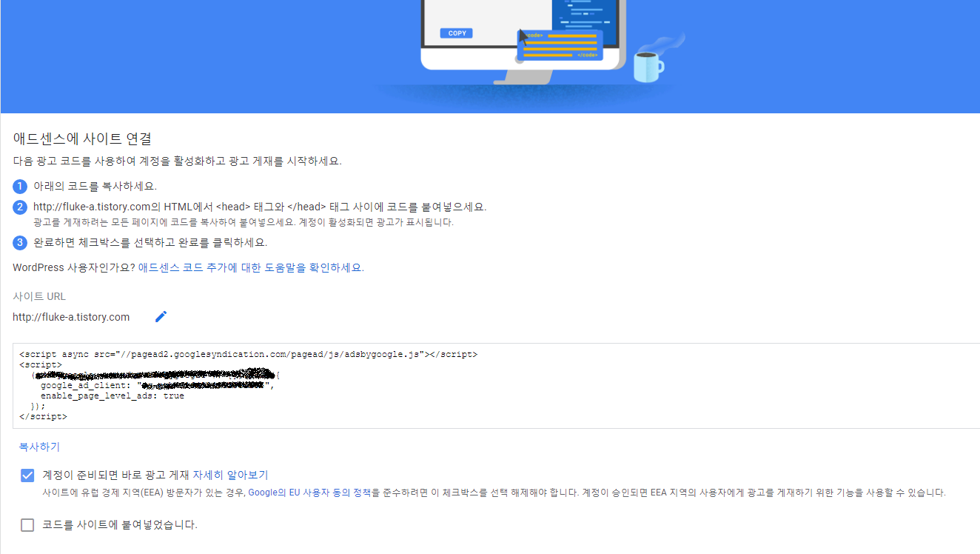Check the '코드를 사이트에 붙여넣었습니다' checkbox
This screenshot has height=554, width=980.
click(27, 525)
